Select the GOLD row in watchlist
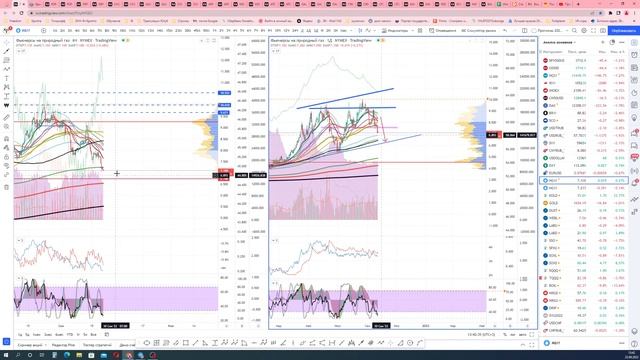This screenshot has height=360, width=640. [584, 203]
